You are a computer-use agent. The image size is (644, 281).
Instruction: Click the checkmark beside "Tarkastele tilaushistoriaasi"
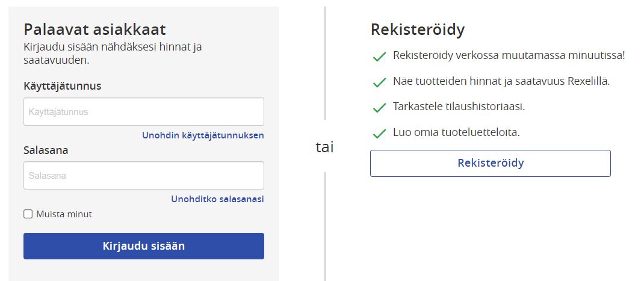pos(379,108)
